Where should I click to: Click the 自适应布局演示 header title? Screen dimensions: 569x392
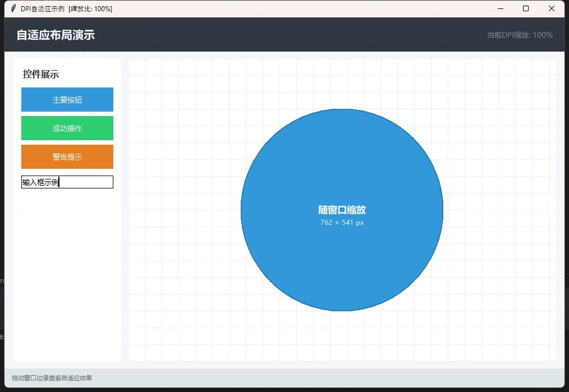[56, 35]
